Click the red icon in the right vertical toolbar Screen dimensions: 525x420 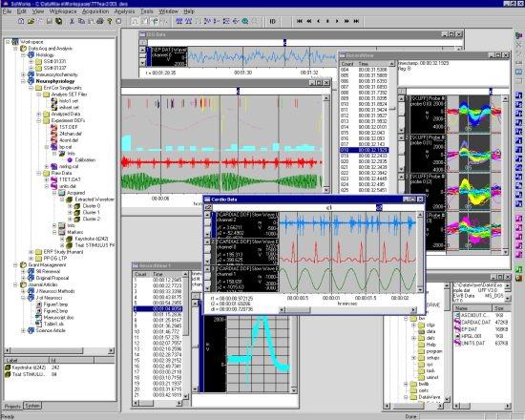pyautogui.click(x=518, y=278)
